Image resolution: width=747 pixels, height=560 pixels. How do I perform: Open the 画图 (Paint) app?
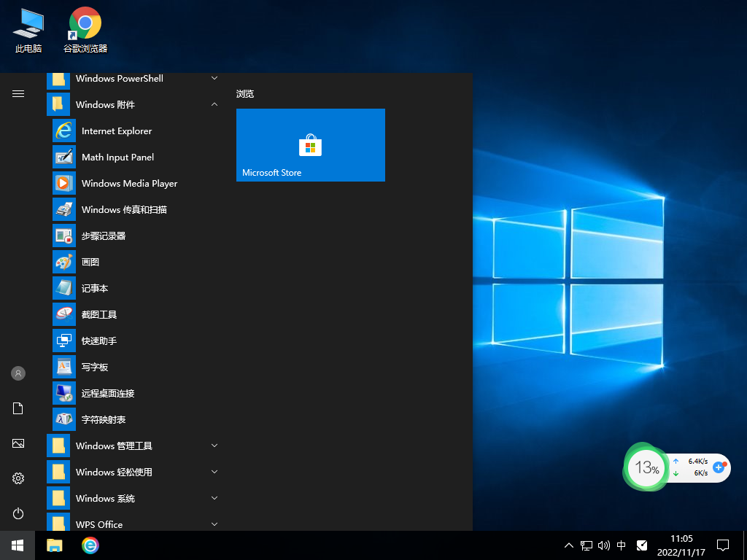(89, 262)
